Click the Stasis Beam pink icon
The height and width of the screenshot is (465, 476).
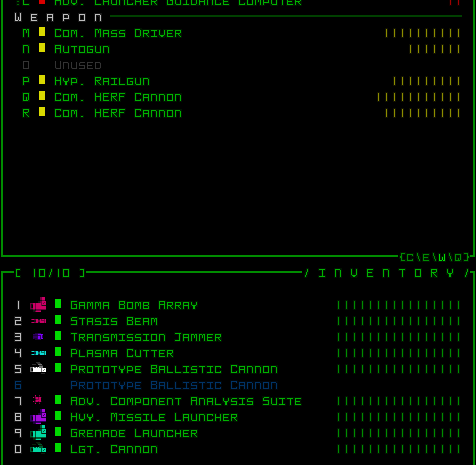click(x=38, y=321)
